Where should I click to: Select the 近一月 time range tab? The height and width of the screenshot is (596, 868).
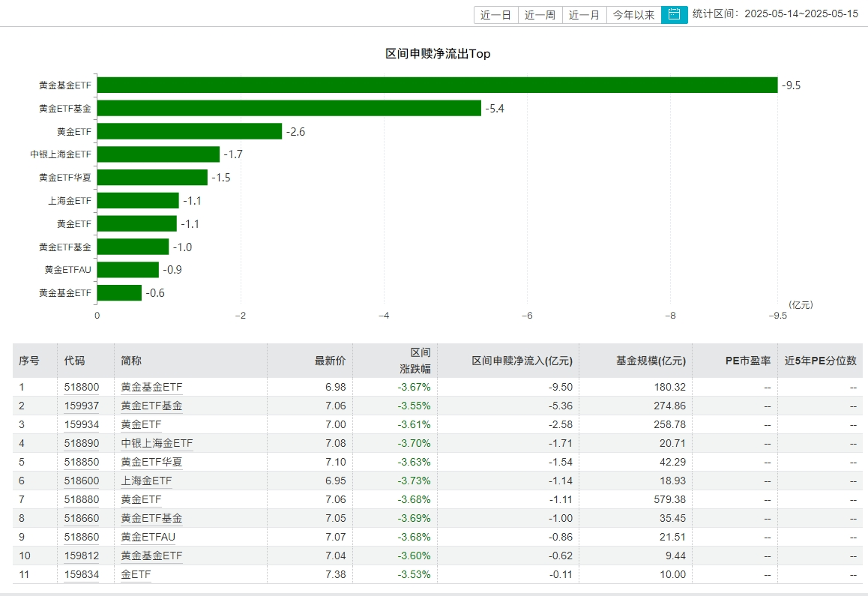(585, 15)
